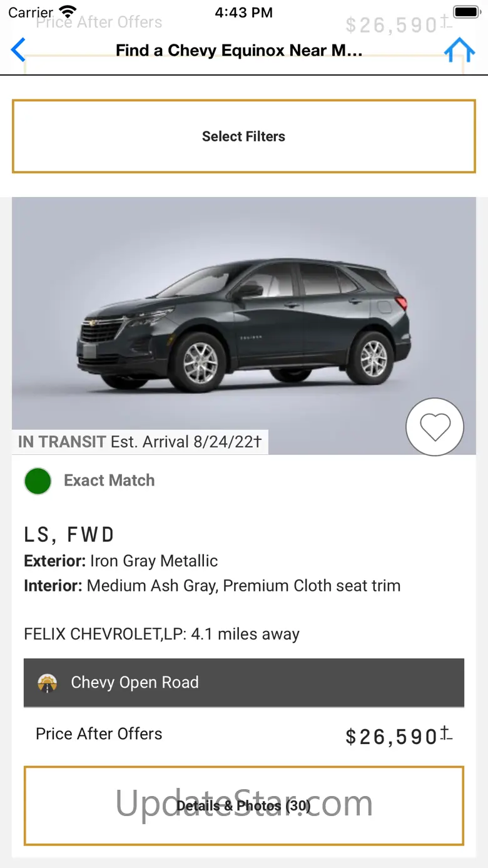
Task: Open Details & Photos (30)
Action: (x=243, y=805)
